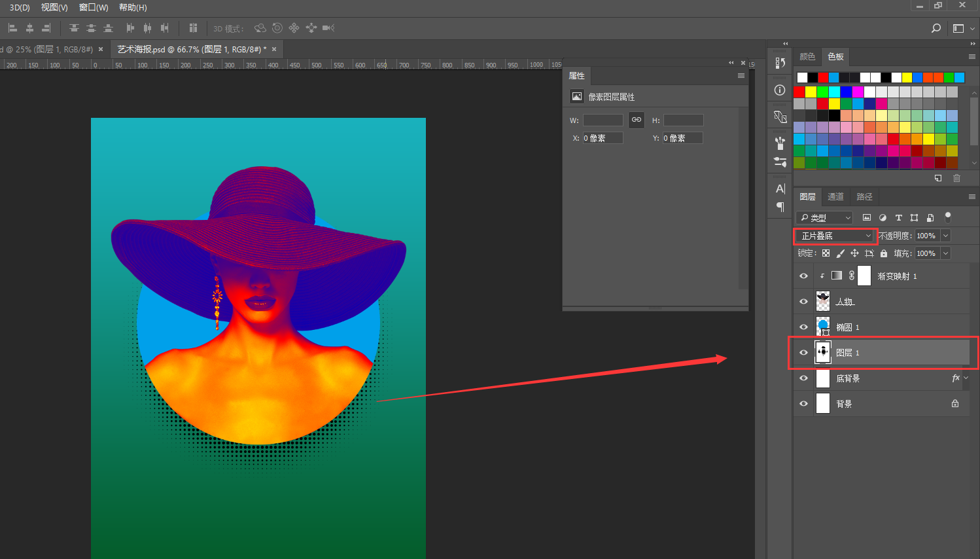Click the H height input field

click(x=684, y=120)
